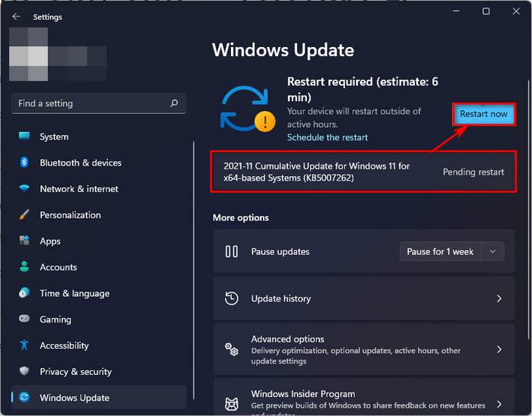The image size is (532, 416).
Task: Click the sidebar vertical scrollbar
Action: tap(194, 270)
